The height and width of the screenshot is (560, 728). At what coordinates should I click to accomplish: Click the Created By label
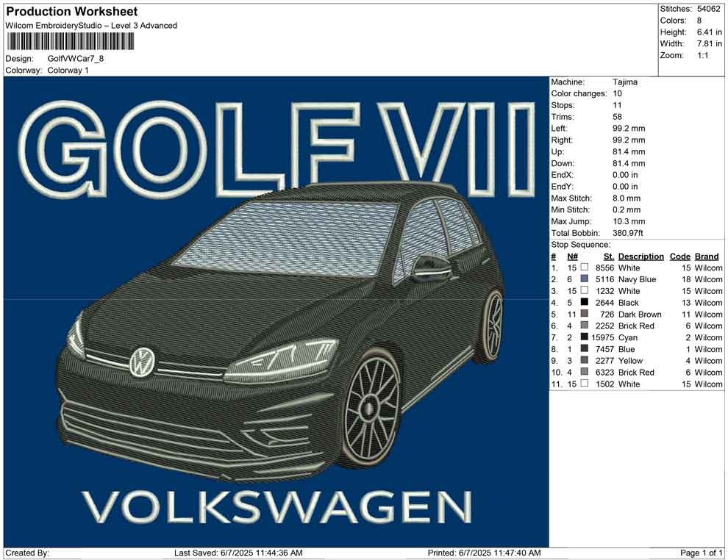[27, 553]
